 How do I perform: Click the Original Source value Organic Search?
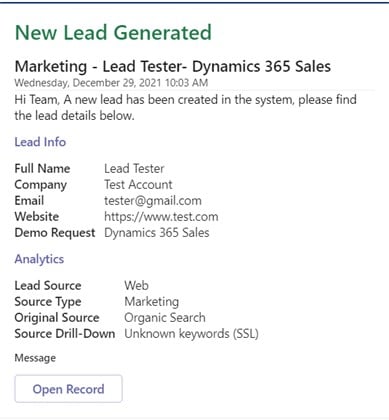point(165,318)
